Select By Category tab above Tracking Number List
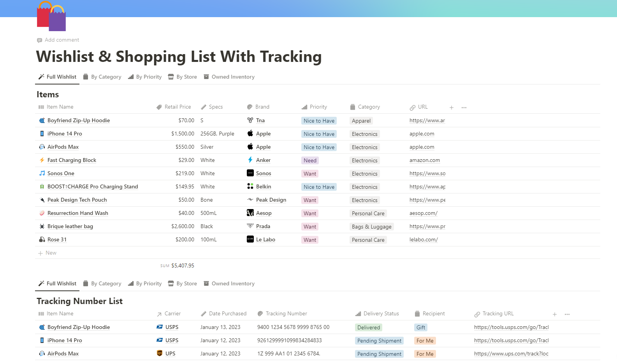 pos(102,283)
